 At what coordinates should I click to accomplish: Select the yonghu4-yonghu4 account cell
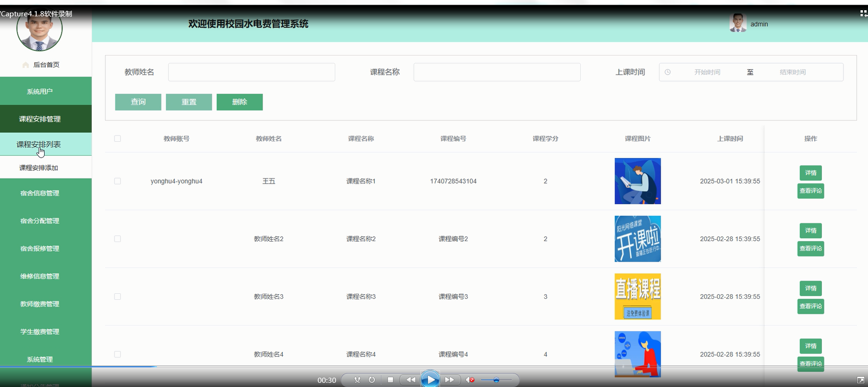(176, 181)
